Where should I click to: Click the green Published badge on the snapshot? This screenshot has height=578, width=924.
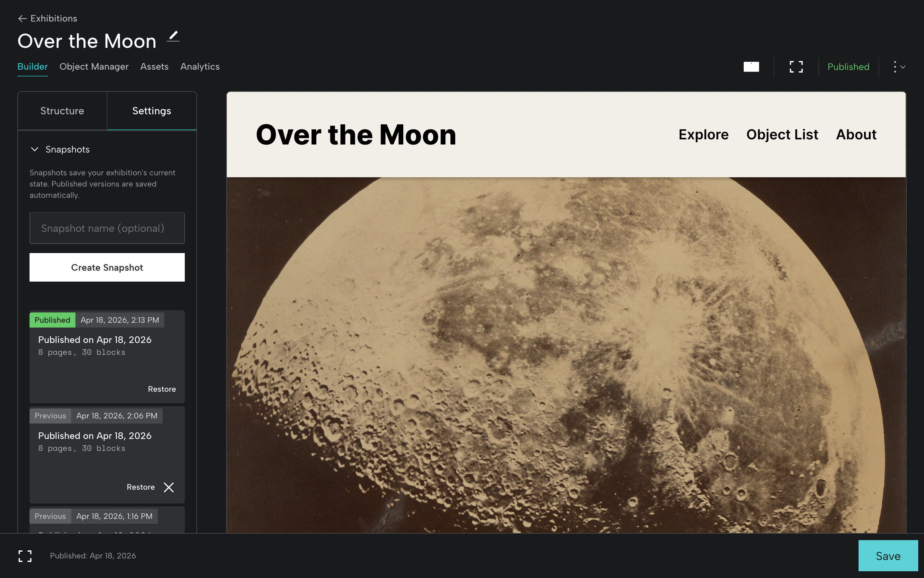[52, 320]
